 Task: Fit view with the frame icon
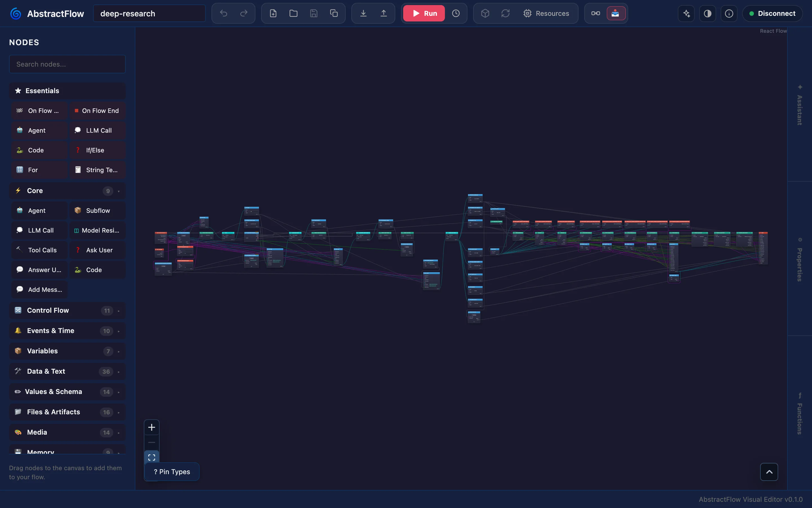tap(152, 457)
